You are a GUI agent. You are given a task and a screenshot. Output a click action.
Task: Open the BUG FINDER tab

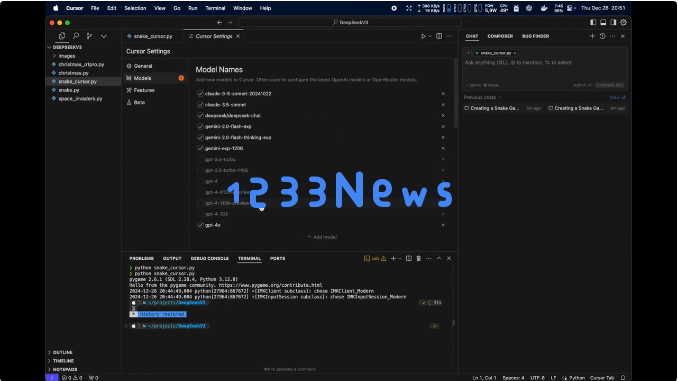pos(535,36)
